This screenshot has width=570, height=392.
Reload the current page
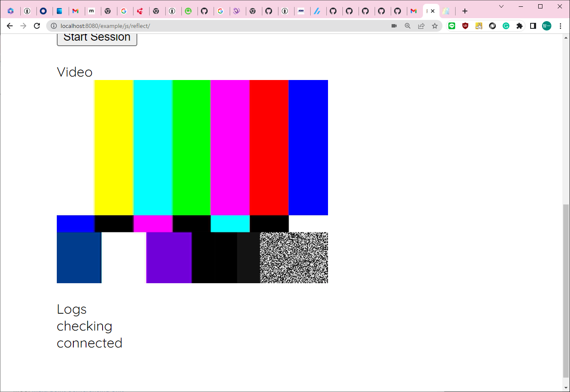[37, 26]
